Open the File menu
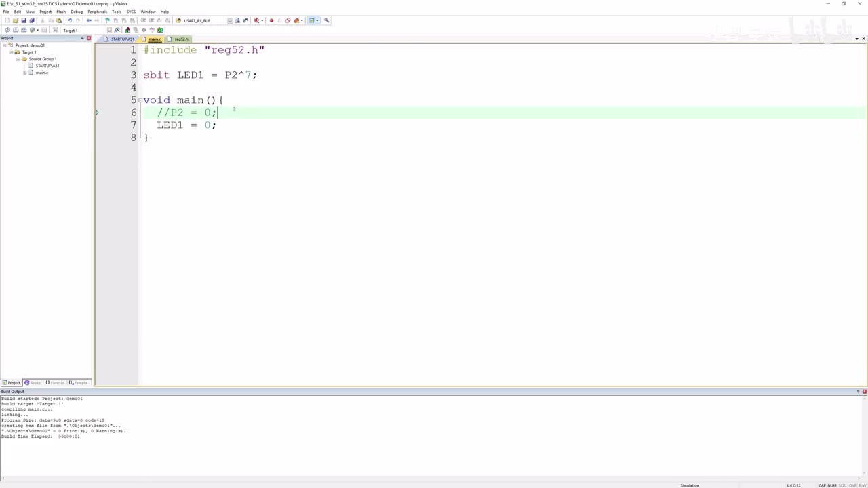Screen dimensions: 868x488 point(6,12)
